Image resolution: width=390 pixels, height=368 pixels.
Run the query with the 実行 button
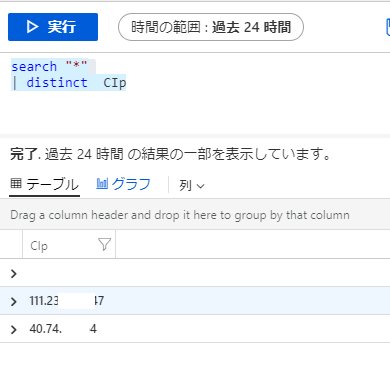(53, 27)
